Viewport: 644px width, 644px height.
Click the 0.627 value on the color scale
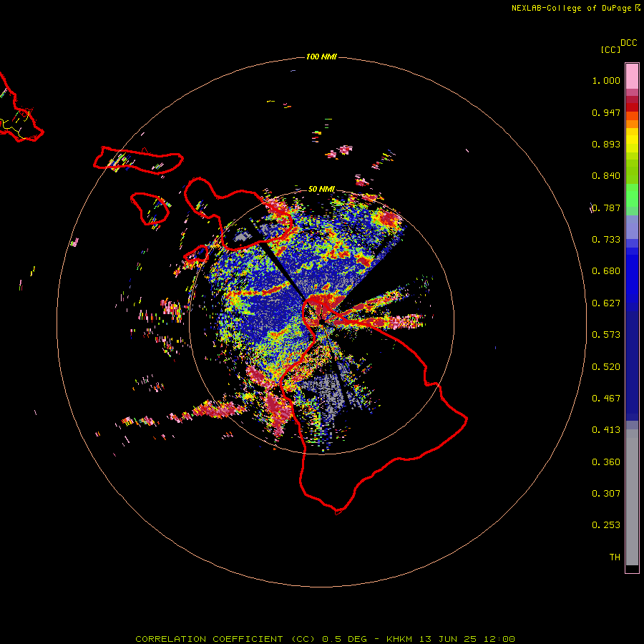[x=606, y=303]
